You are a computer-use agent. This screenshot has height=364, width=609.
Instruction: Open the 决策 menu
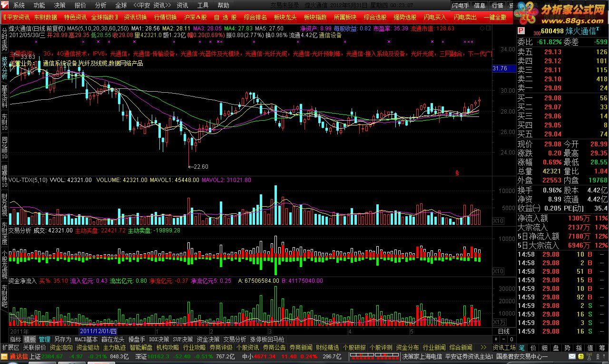(x=60, y=5)
